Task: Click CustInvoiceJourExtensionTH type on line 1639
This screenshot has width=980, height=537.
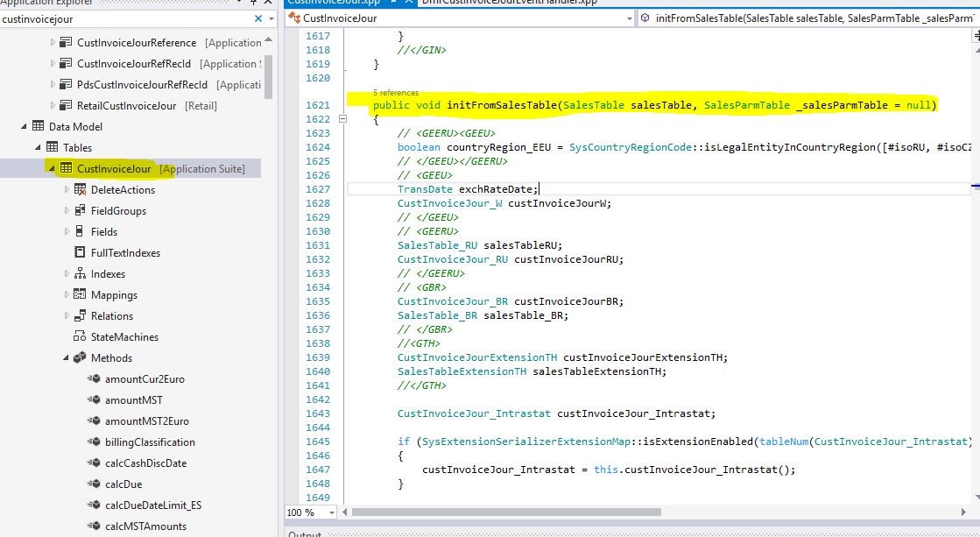Action: click(x=477, y=357)
